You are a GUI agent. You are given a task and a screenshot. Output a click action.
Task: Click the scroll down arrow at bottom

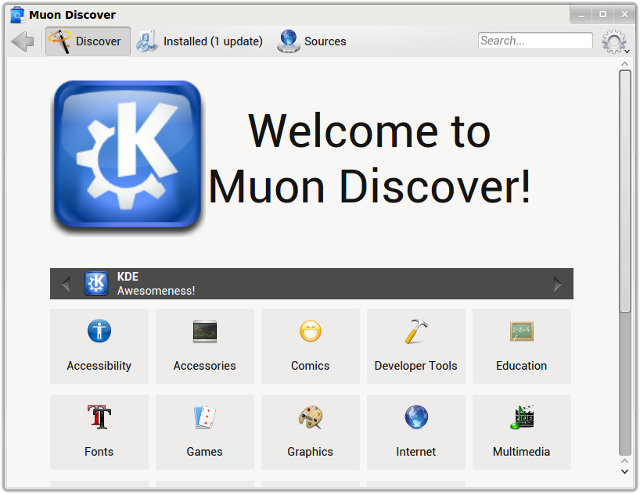coord(624,471)
